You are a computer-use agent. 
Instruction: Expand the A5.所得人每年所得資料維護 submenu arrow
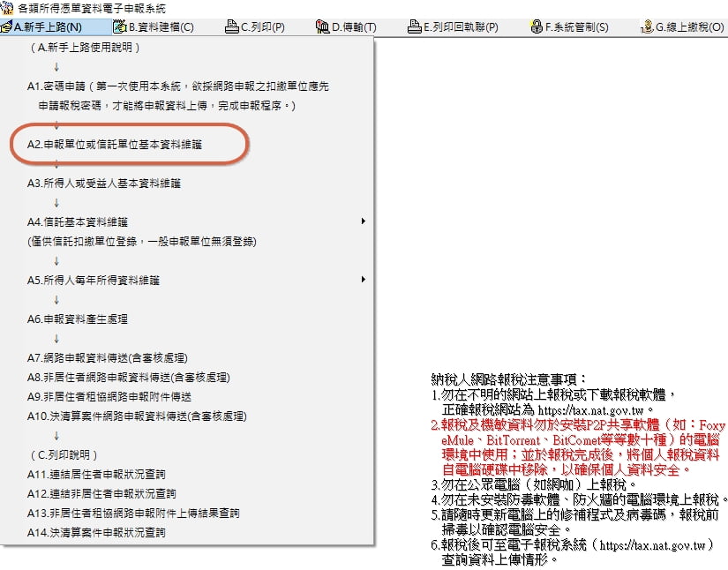point(363,280)
